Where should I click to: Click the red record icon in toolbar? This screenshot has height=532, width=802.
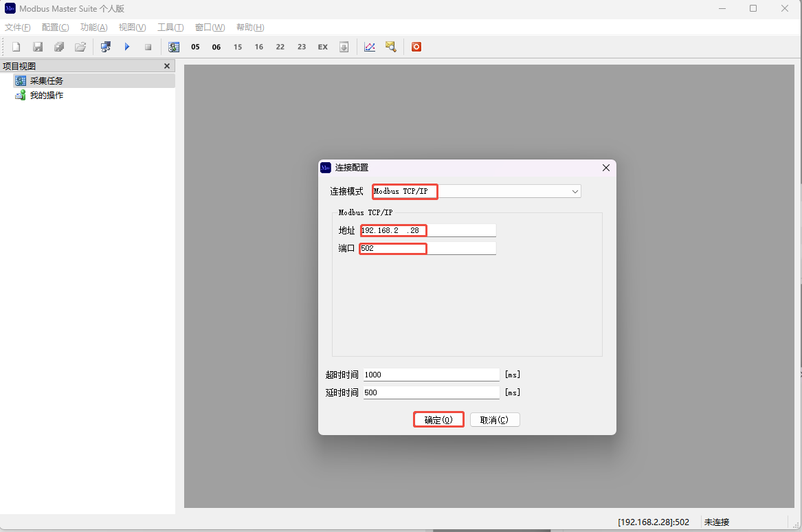[416, 47]
